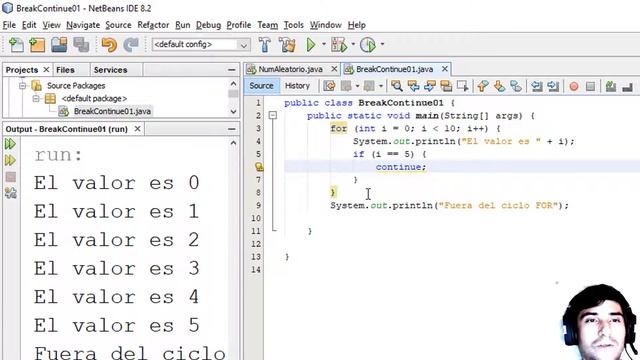Image resolution: width=640 pixels, height=360 pixels.
Task: Click the Debug Project icon
Action: point(339,44)
